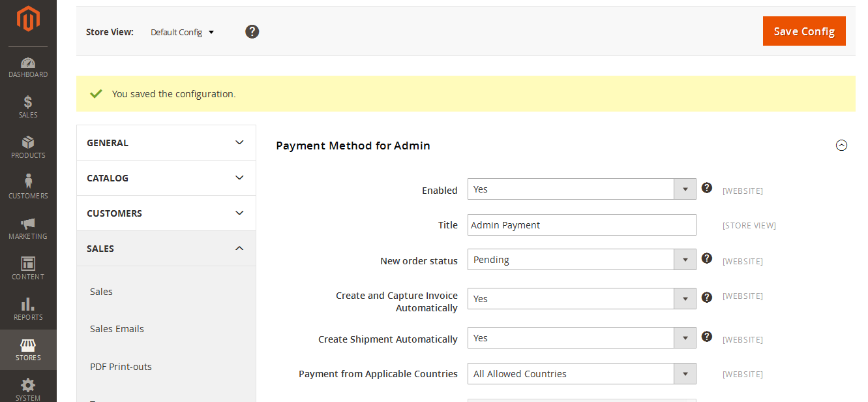Screen dimensions: 868x402
Task: Collapse the Payment Method for Admin section
Action: click(841, 146)
